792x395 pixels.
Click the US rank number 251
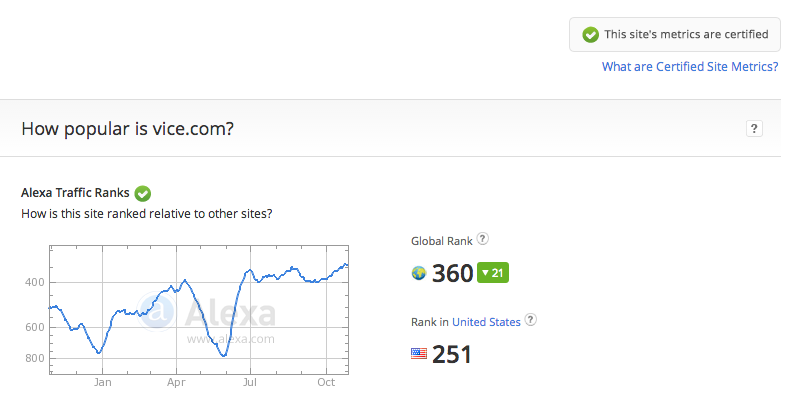coord(452,354)
